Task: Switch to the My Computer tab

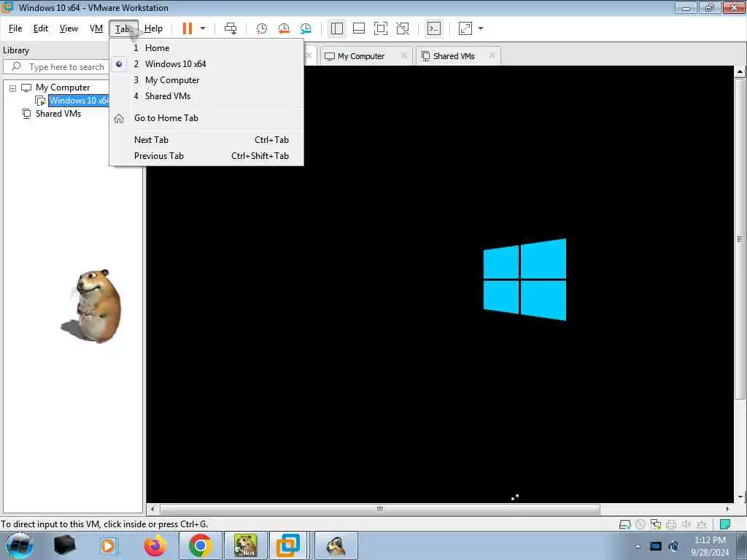Action: pos(360,56)
